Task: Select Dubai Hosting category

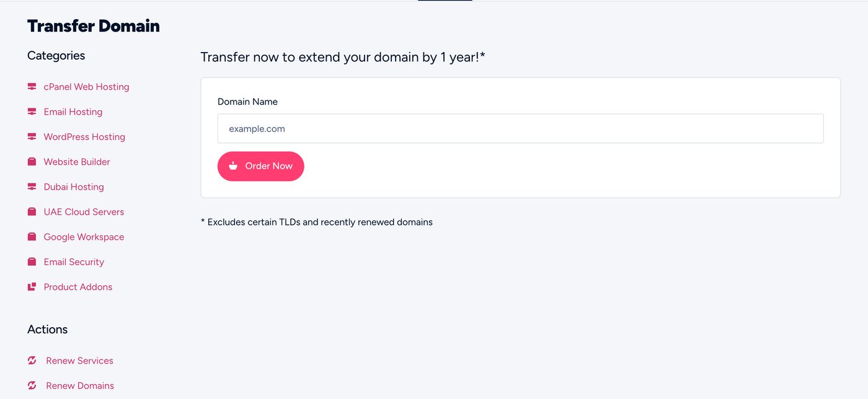Action: pyautogui.click(x=74, y=186)
